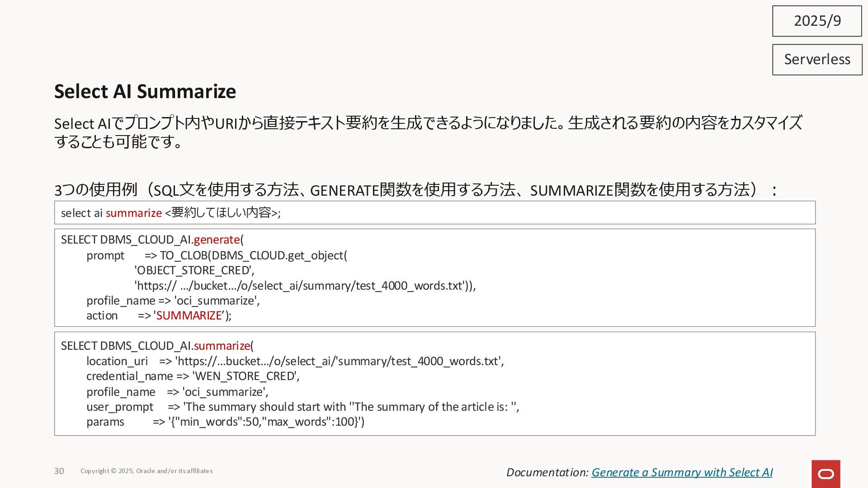Click the 2025/9 date box
The image size is (868, 488).
point(817,21)
